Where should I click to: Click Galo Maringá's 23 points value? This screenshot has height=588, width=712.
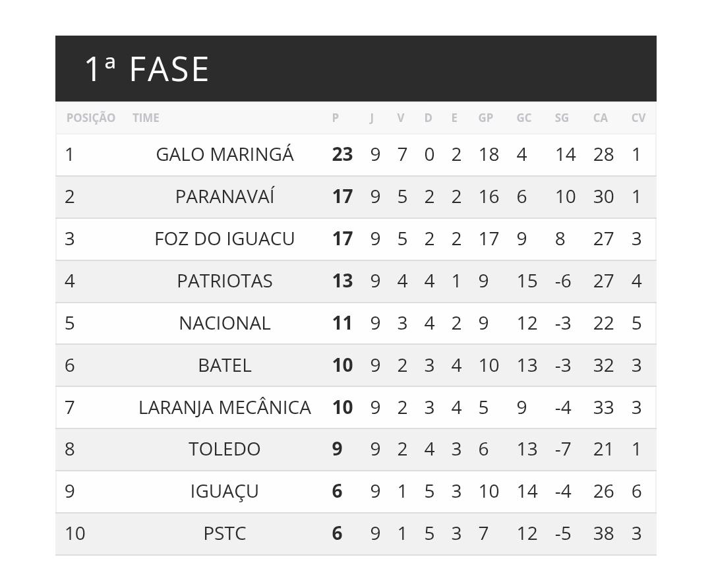pos(342,154)
